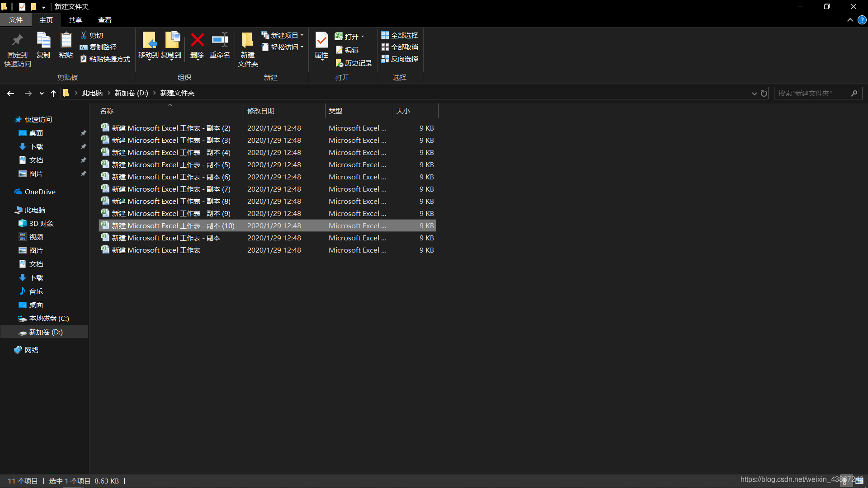The image size is (868, 488).
Task: Open 网络 in navigation pane
Action: click(31, 350)
